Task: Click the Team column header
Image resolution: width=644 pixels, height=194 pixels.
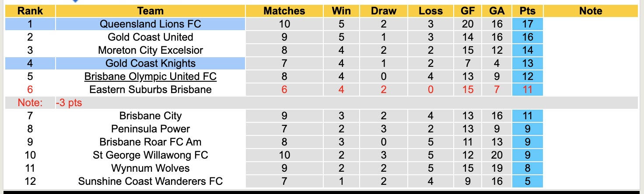Action: pos(150,11)
